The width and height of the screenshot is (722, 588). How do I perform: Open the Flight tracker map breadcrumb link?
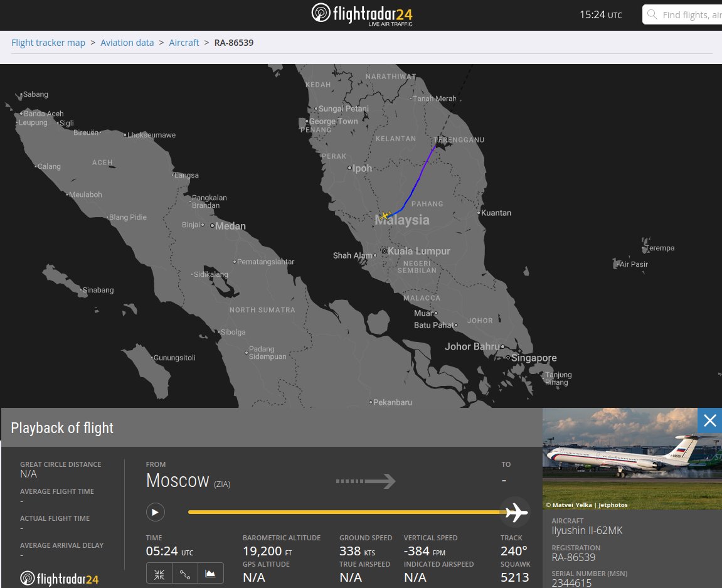pos(48,43)
